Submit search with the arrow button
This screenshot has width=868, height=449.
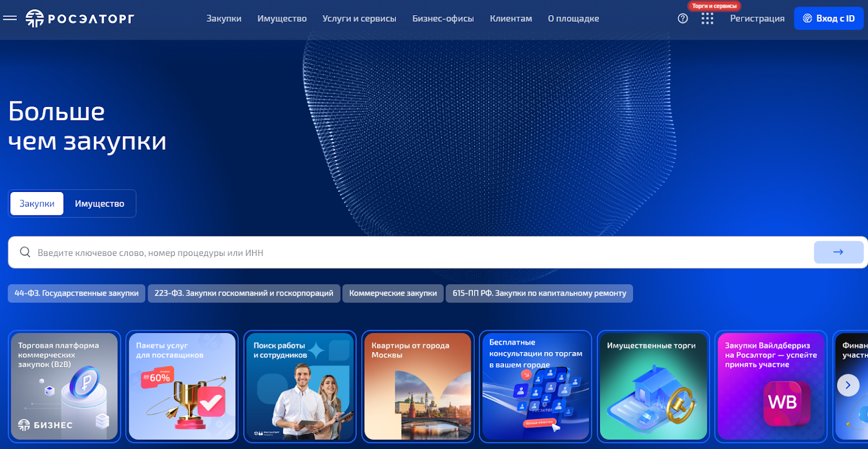(838, 252)
